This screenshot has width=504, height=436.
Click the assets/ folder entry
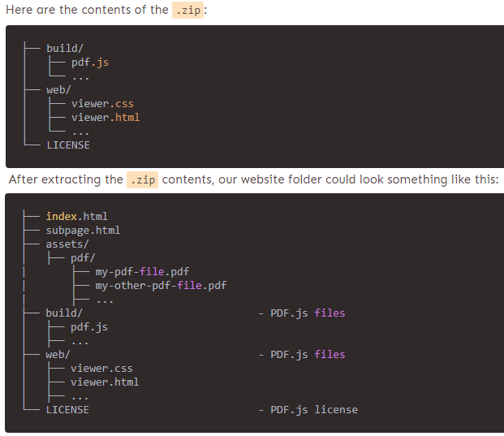[x=67, y=244]
